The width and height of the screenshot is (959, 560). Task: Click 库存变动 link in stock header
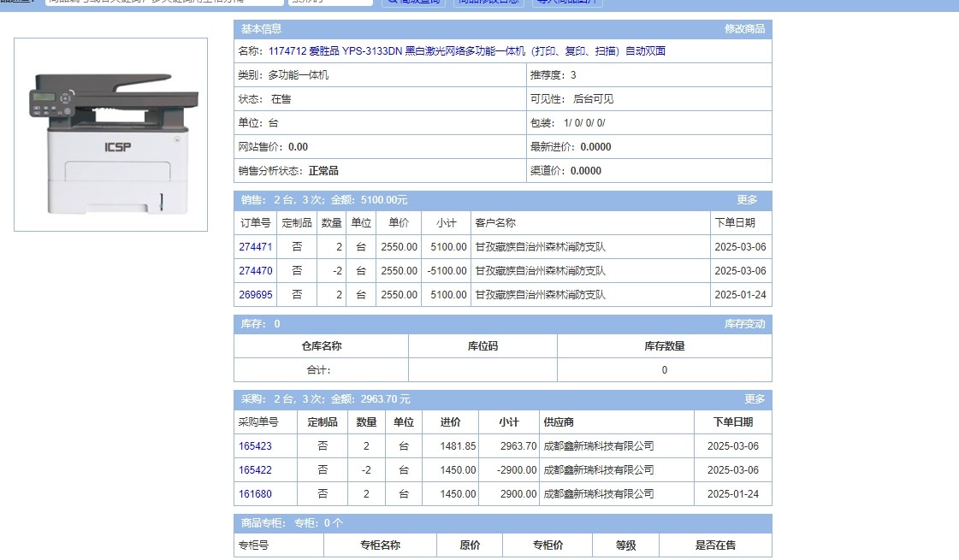pyautogui.click(x=744, y=324)
